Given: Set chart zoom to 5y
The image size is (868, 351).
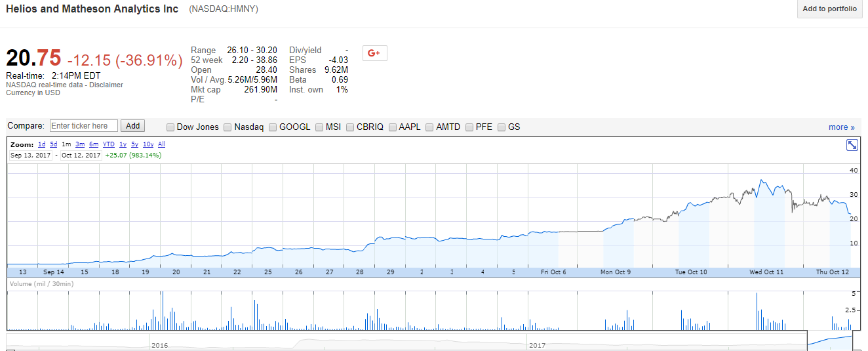Looking at the screenshot, I should tap(134, 144).
